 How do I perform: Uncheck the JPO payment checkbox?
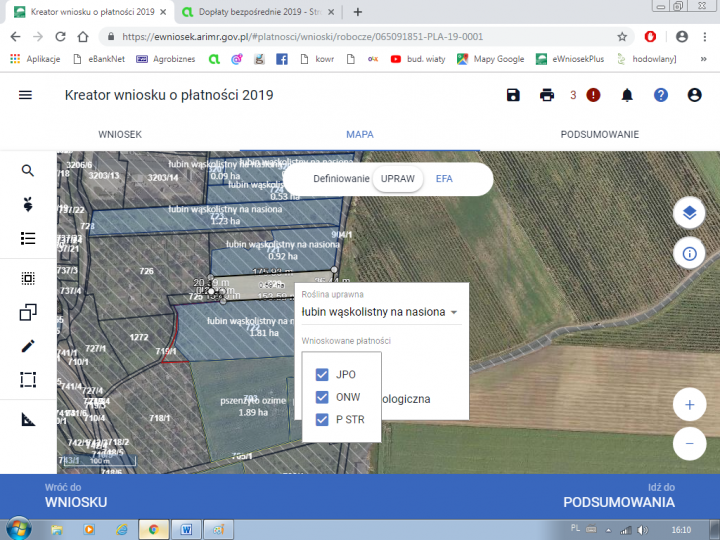pyautogui.click(x=322, y=375)
